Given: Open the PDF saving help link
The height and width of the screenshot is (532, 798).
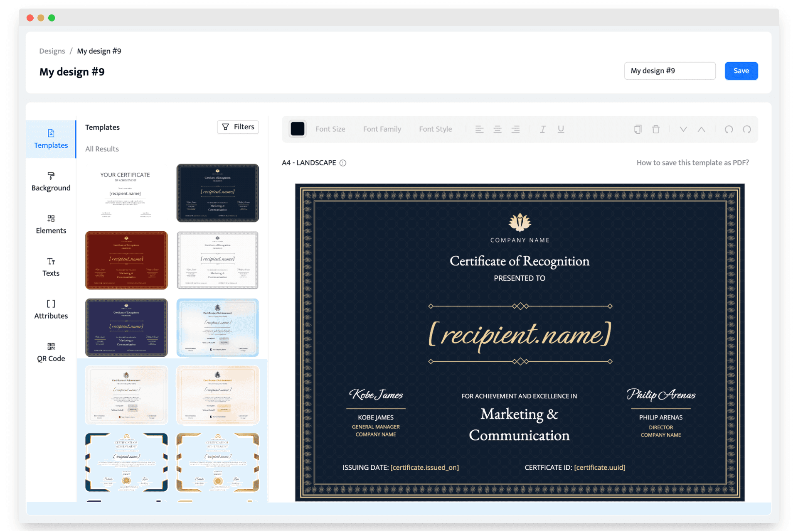Looking at the screenshot, I should coord(692,163).
